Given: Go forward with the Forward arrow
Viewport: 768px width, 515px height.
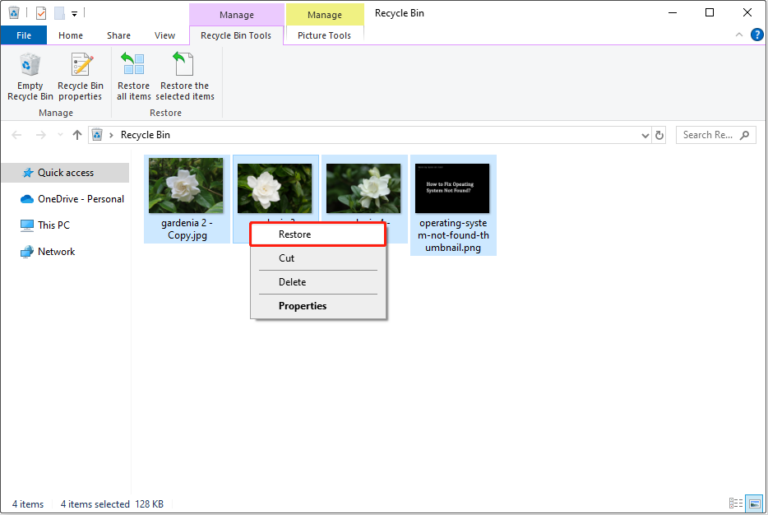Looking at the screenshot, I should [41, 135].
